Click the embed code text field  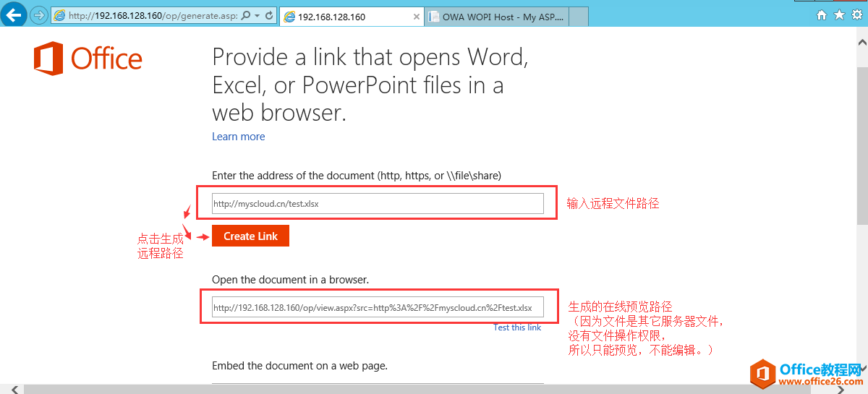pos(378,385)
